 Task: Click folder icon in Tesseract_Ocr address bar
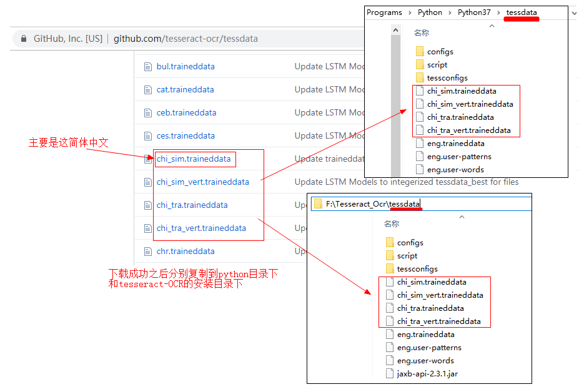click(x=318, y=203)
